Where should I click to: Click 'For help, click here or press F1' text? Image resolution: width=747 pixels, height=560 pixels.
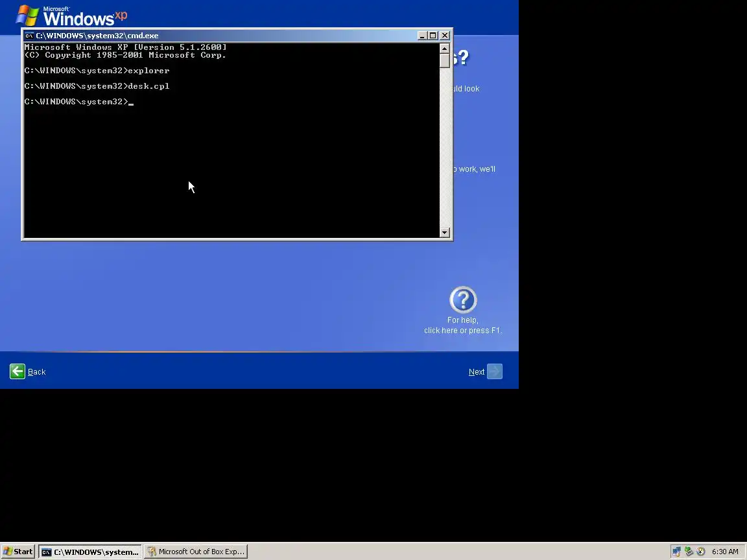tap(463, 325)
